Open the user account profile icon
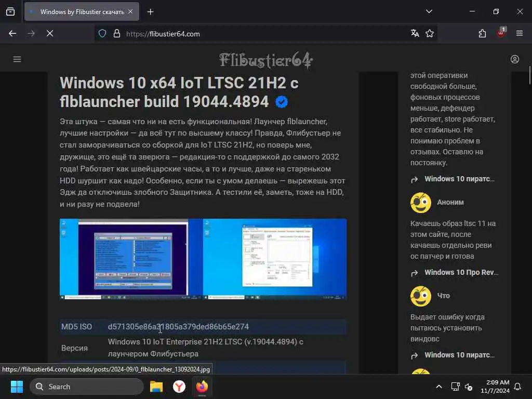The width and height of the screenshot is (532, 399). click(x=515, y=59)
